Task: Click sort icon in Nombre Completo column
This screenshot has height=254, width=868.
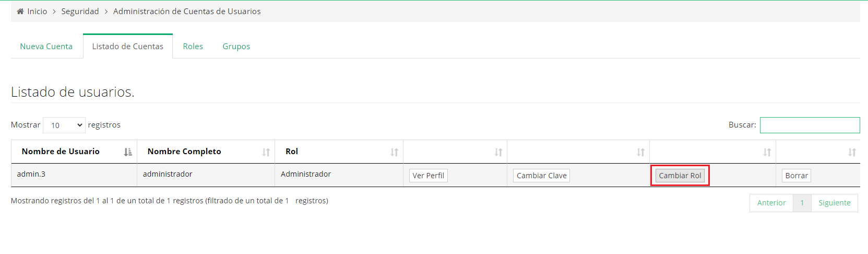Action: point(266,152)
